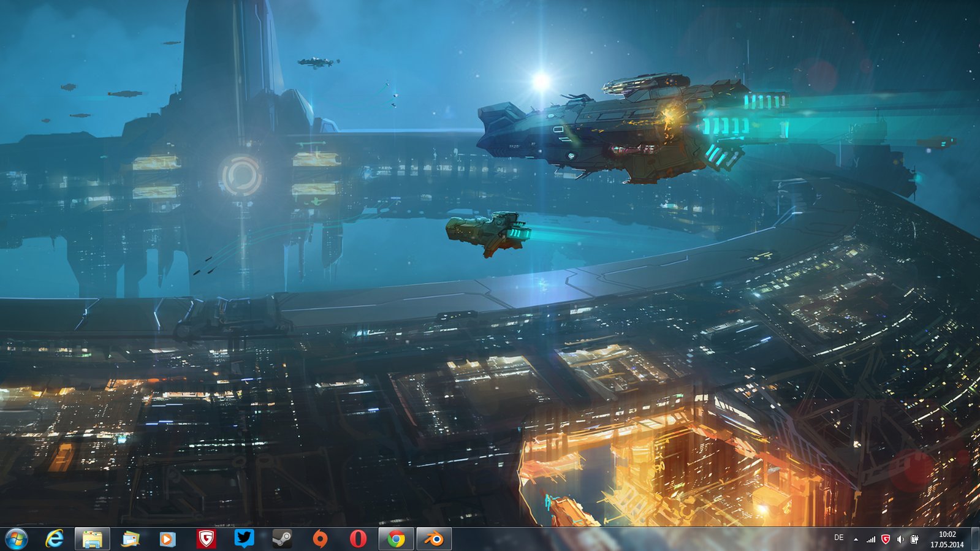
Task: Launch the Twitter app icon
Action: 244,539
